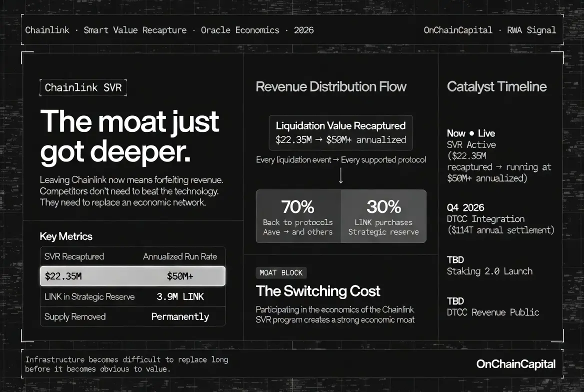Select '$22.35M → $50M+ annualized' text
This screenshot has height=392, width=584.
point(341,139)
